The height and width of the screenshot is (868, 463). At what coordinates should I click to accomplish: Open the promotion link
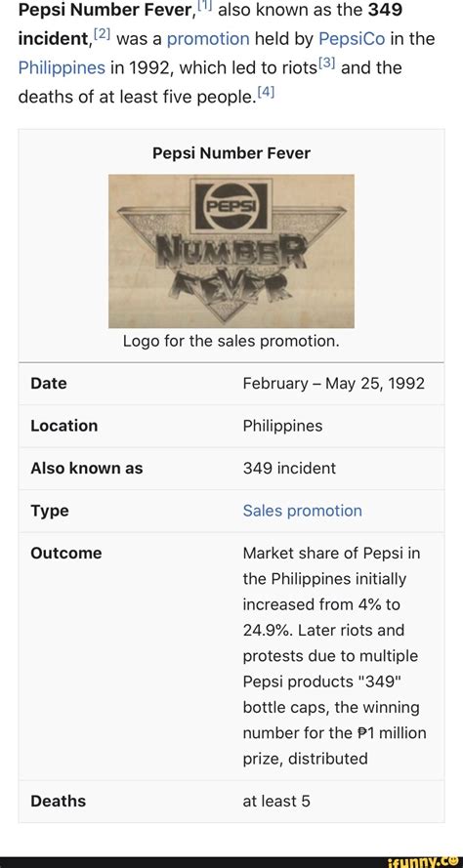point(208,39)
